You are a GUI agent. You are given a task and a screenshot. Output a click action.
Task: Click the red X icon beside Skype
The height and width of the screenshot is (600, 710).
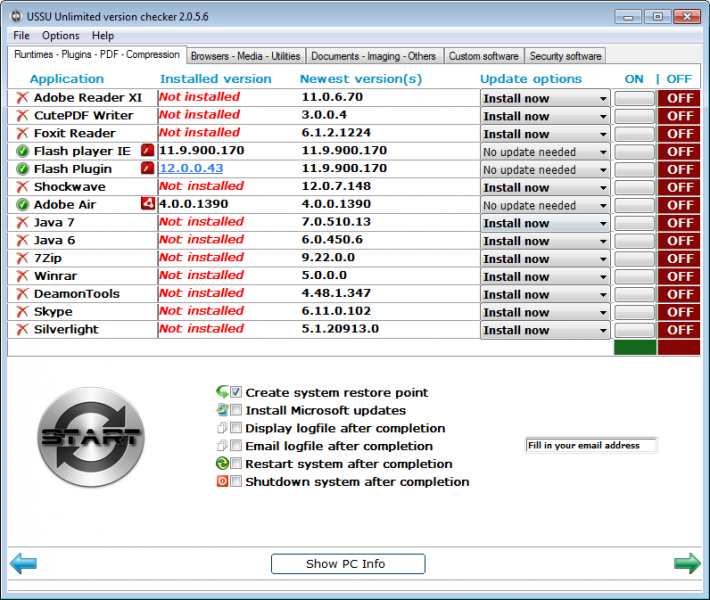coord(22,312)
